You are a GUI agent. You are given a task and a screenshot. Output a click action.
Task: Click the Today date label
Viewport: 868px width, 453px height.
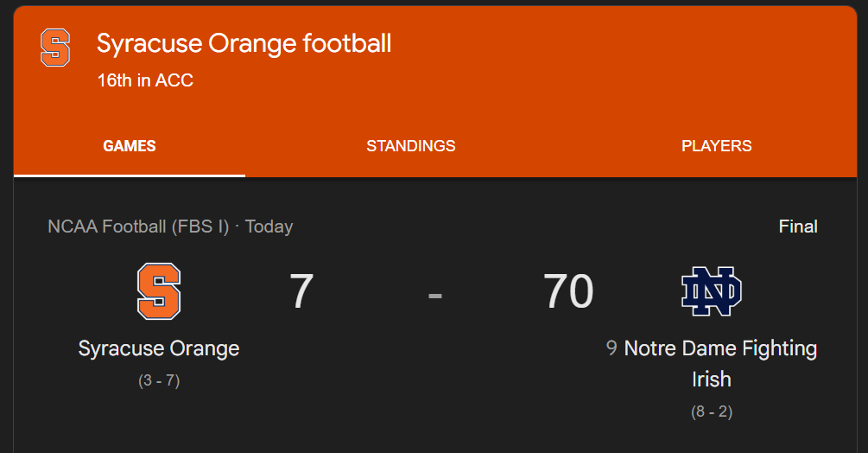click(x=269, y=226)
